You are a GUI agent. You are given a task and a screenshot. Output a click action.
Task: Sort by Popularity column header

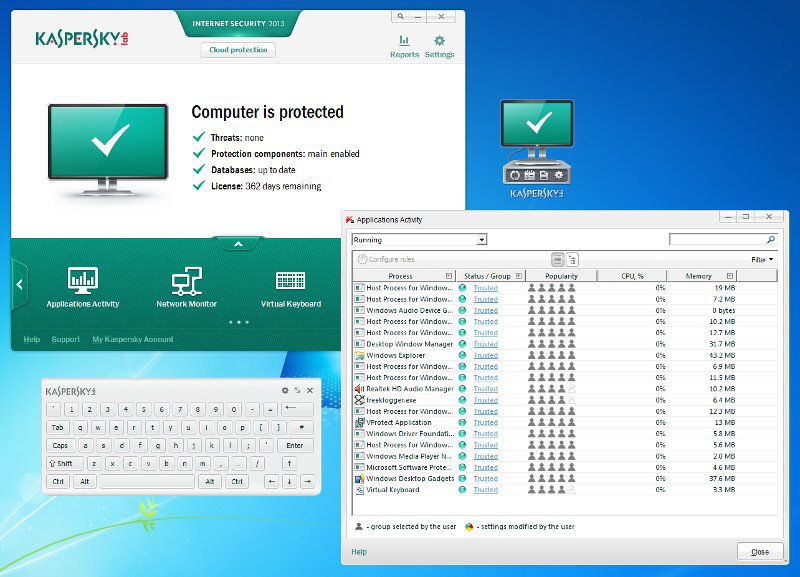pos(561,276)
